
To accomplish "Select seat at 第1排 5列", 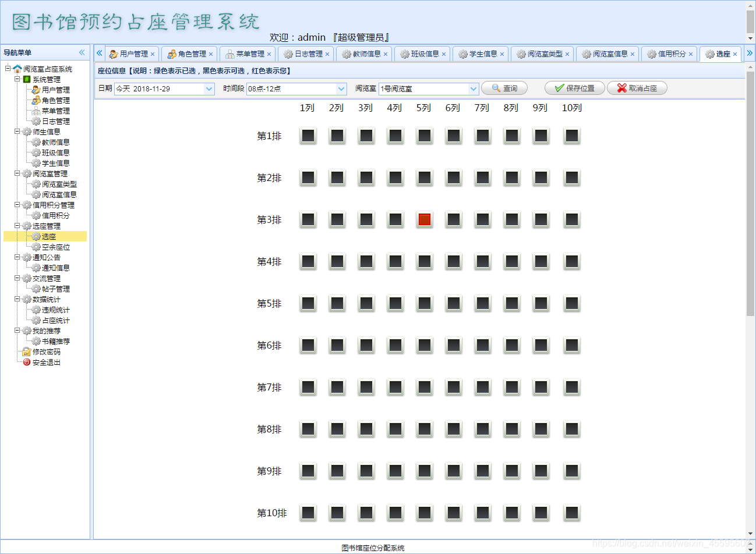I will (425, 136).
